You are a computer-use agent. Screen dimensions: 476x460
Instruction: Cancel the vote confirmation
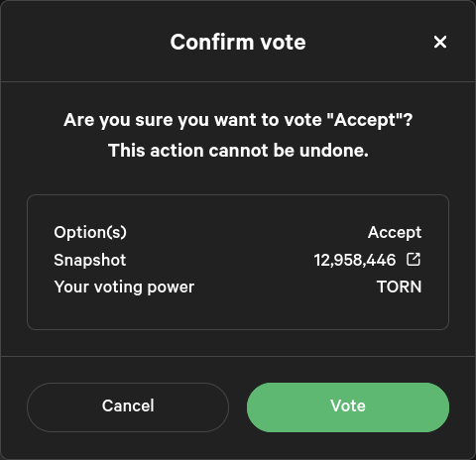click(x=128, y=407)
